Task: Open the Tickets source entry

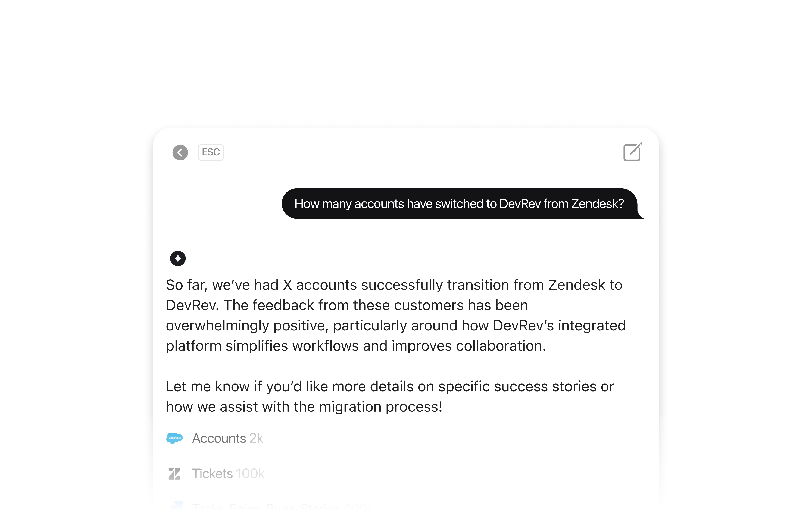Action: [215, 473]
